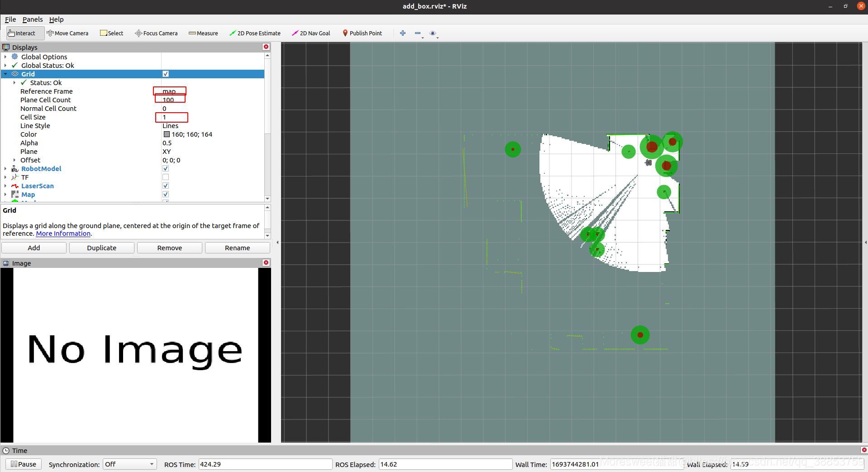Click the Focus Camera tool

(156, 33)
